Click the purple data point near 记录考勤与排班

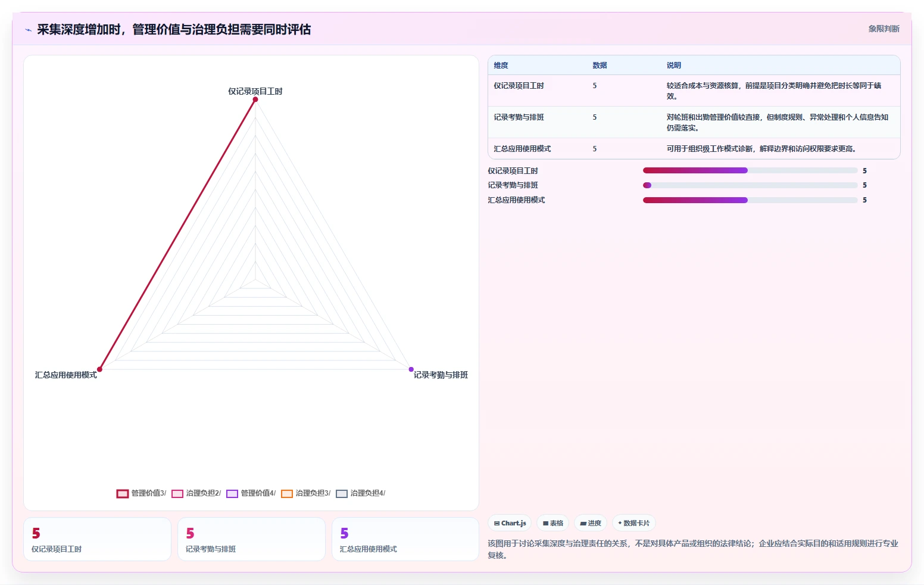pos(411,369)
